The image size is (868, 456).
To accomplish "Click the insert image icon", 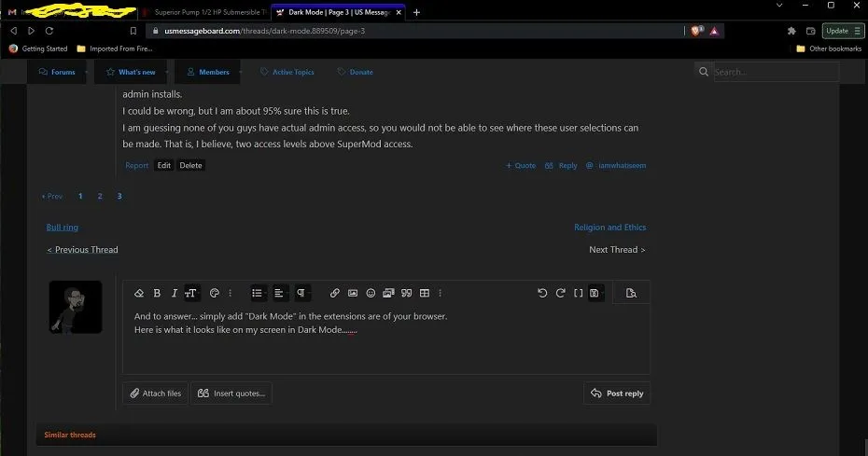I will [x=353, y=293].
